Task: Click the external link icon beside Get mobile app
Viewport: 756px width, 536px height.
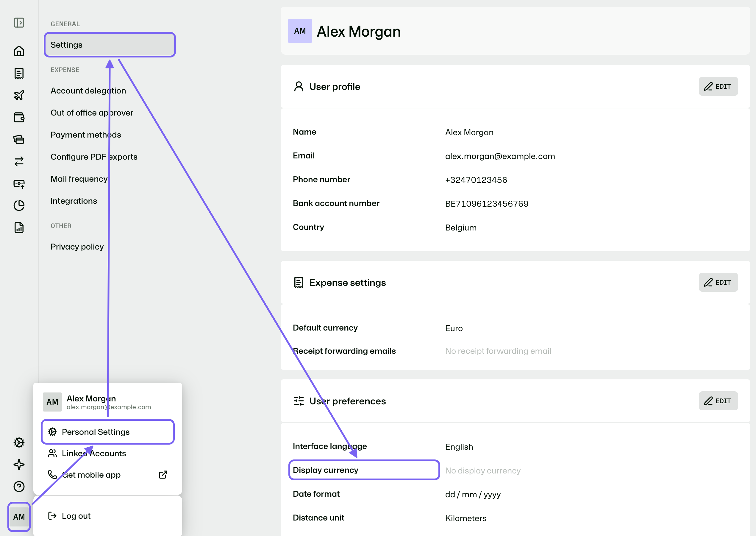Action: tap(163, 475)
